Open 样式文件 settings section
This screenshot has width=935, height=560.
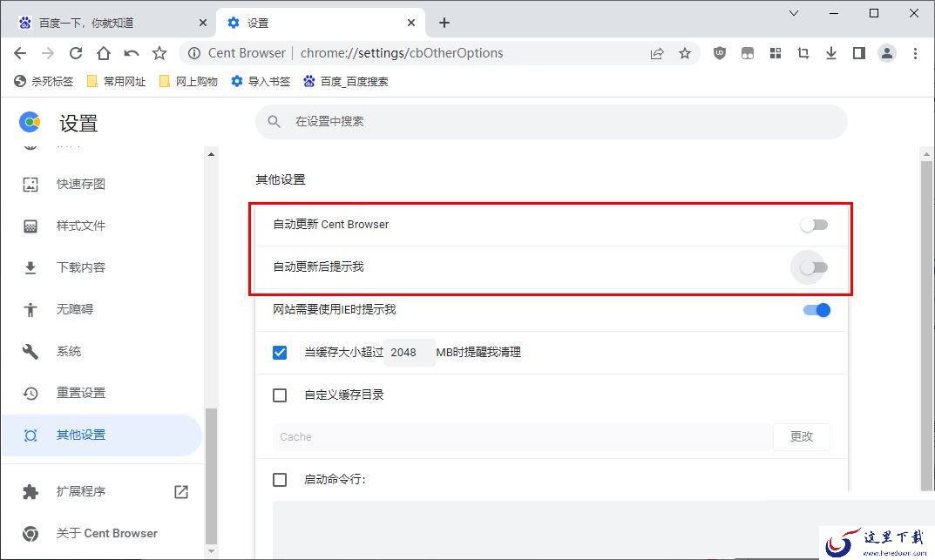coord(102,226)
